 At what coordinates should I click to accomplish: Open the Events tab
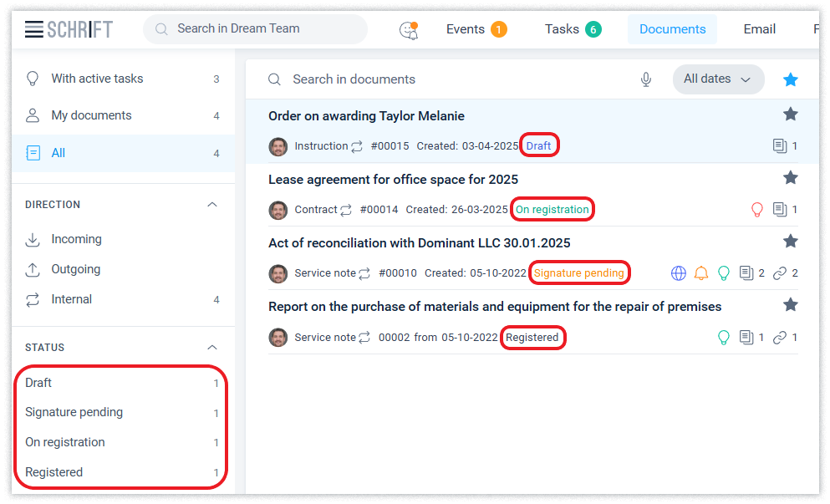476,29
